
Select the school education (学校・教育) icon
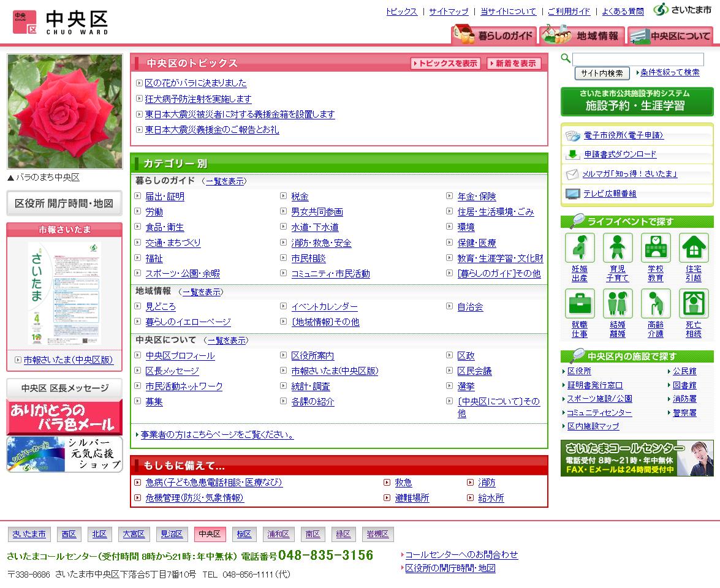655,248
